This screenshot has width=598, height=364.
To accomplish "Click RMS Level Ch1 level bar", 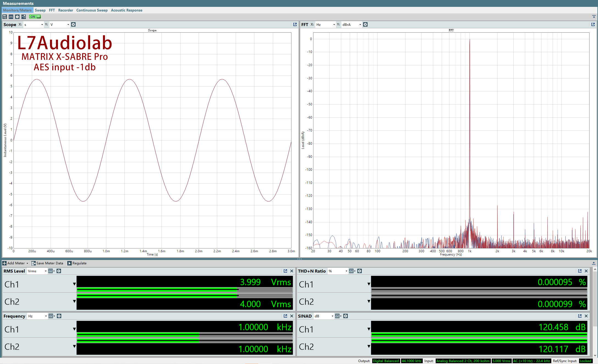I will pyautogui.click(x=185, y=289).
